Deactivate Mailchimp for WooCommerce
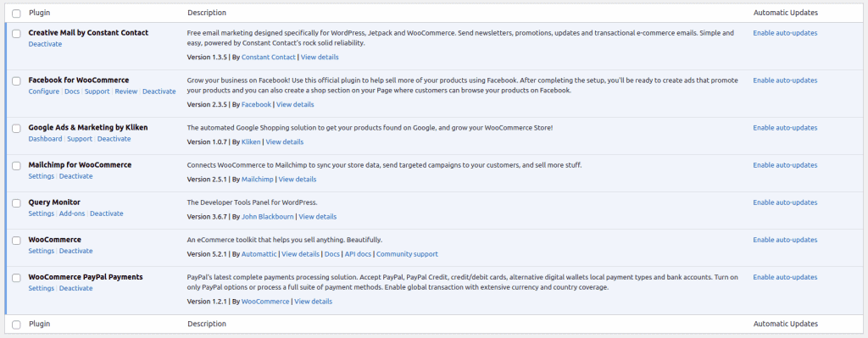This screenshot has width=868, height=338. click(76, 176)
